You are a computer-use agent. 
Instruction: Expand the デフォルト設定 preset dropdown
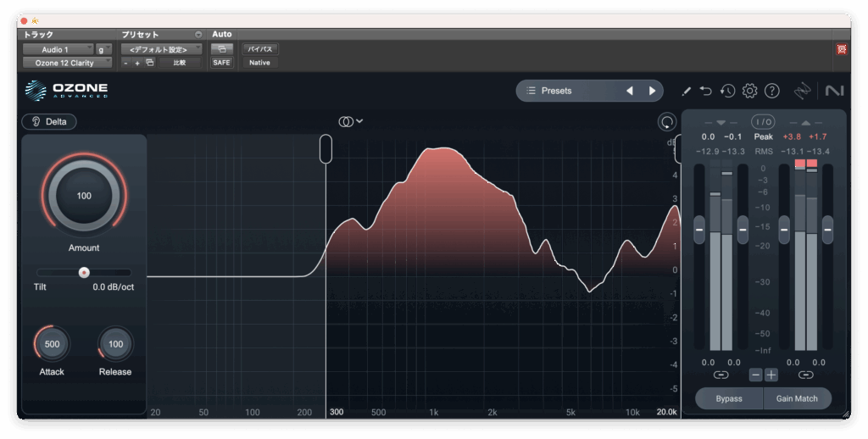point(161,49)
